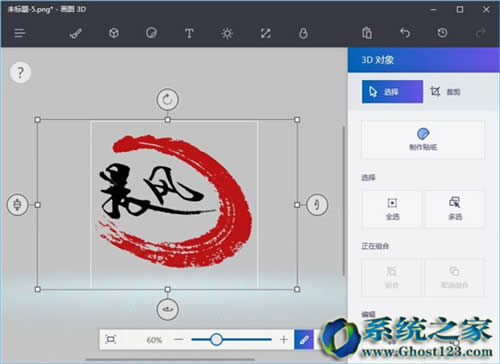Click the Paste clipboard icon

(367, 33)
